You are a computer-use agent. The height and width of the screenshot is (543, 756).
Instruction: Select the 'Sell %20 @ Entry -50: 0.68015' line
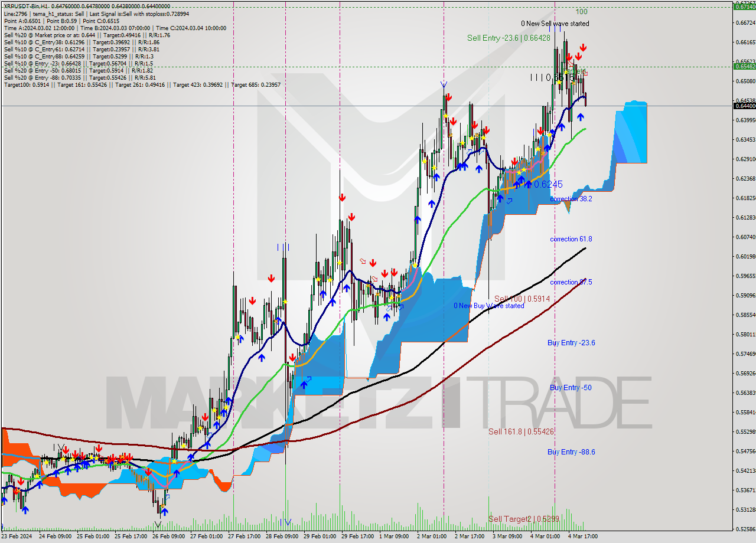79,70
